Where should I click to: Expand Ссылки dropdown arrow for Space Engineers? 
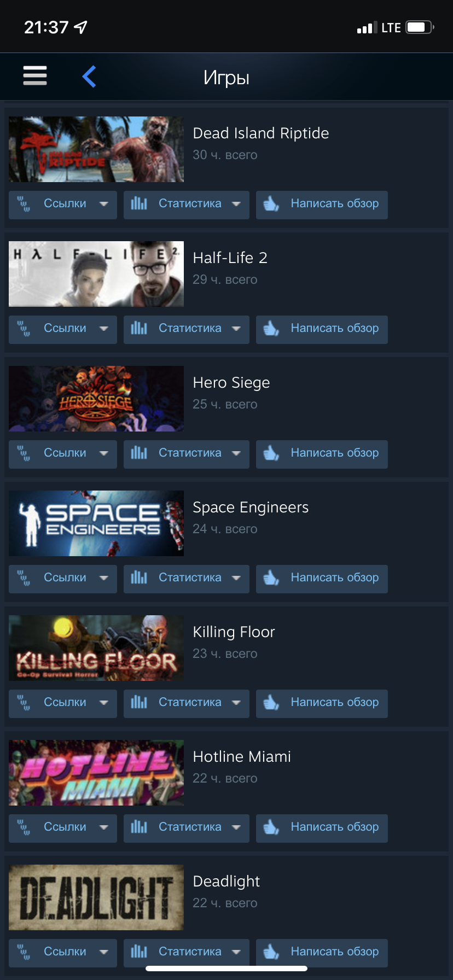point(103,578)
